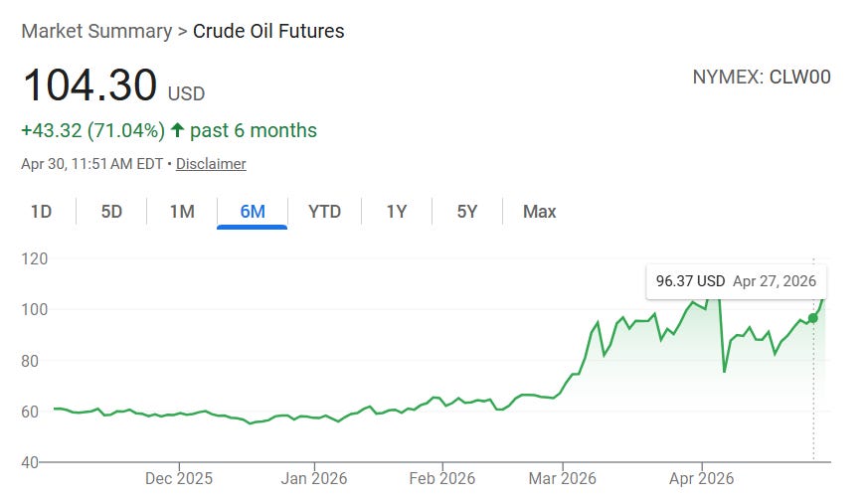Click the Crude Oil Futures title
This screenshot has width=868, height=500.
click(x=268, y=31)
